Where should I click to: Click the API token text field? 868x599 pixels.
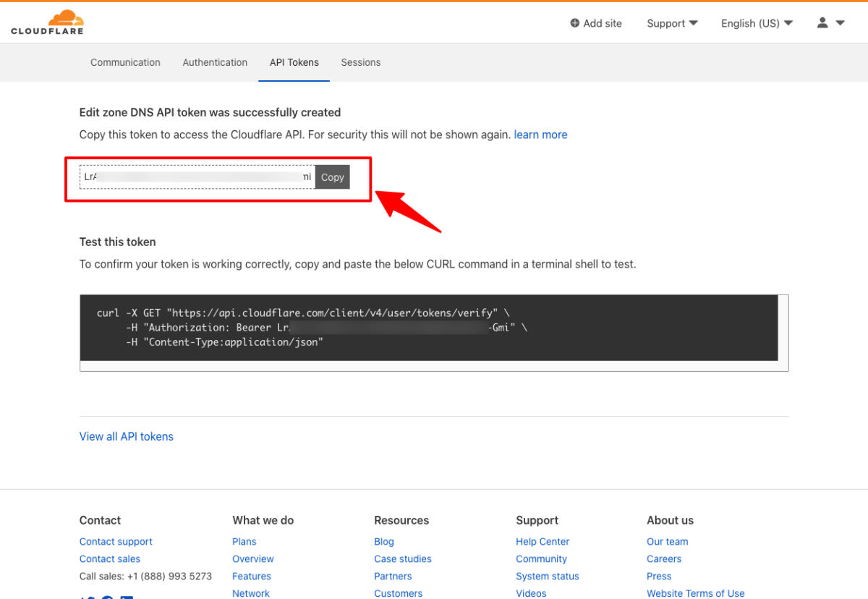pyautogui.click(x=195, y=177)
